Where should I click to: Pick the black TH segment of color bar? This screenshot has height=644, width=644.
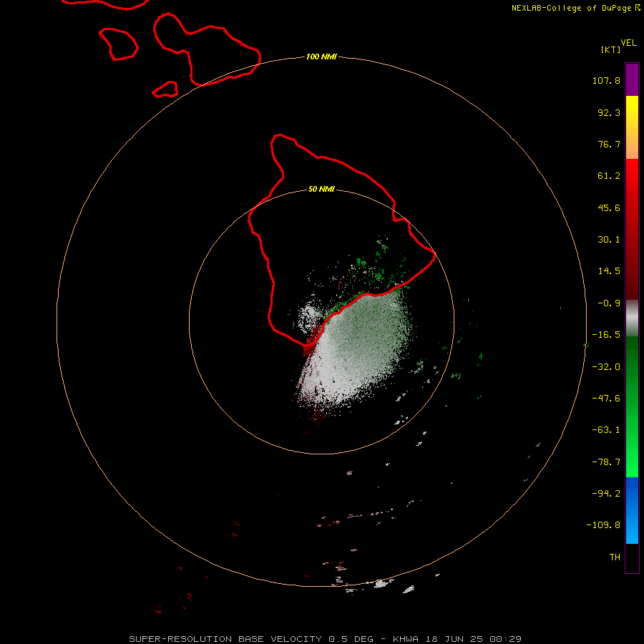pos(632,558)
